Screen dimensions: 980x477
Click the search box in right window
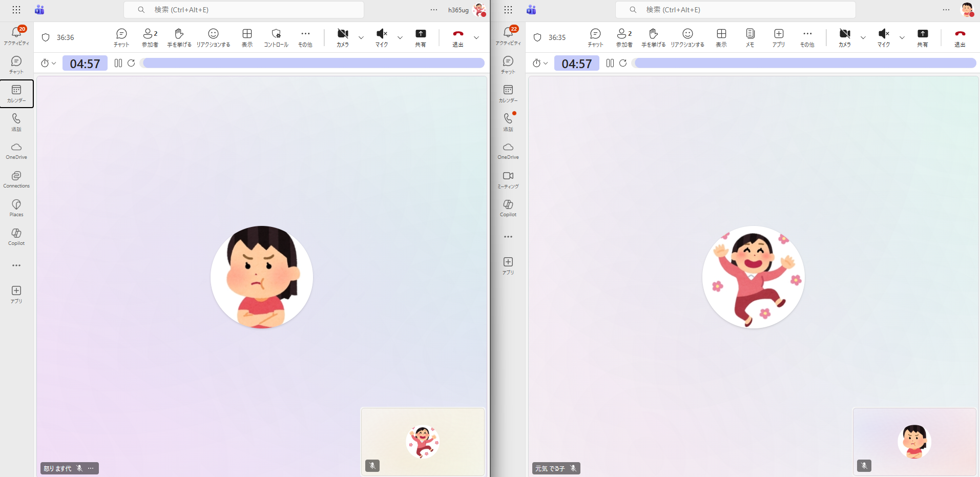tap(735, 10)
